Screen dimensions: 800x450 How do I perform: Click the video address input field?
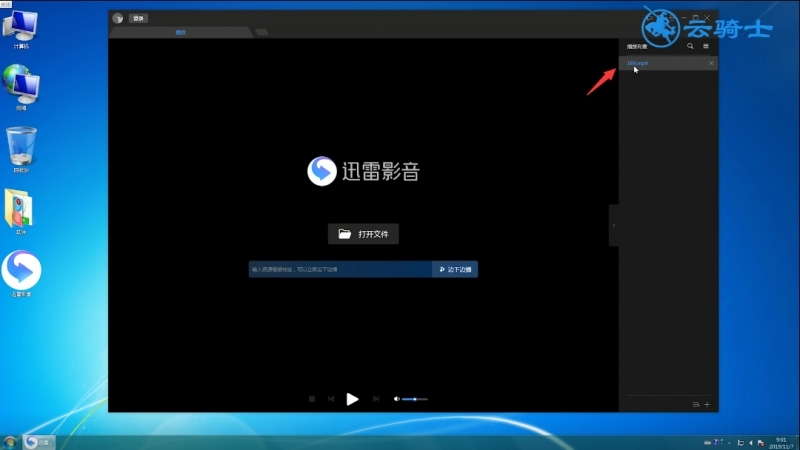click(x=340, y=269)
